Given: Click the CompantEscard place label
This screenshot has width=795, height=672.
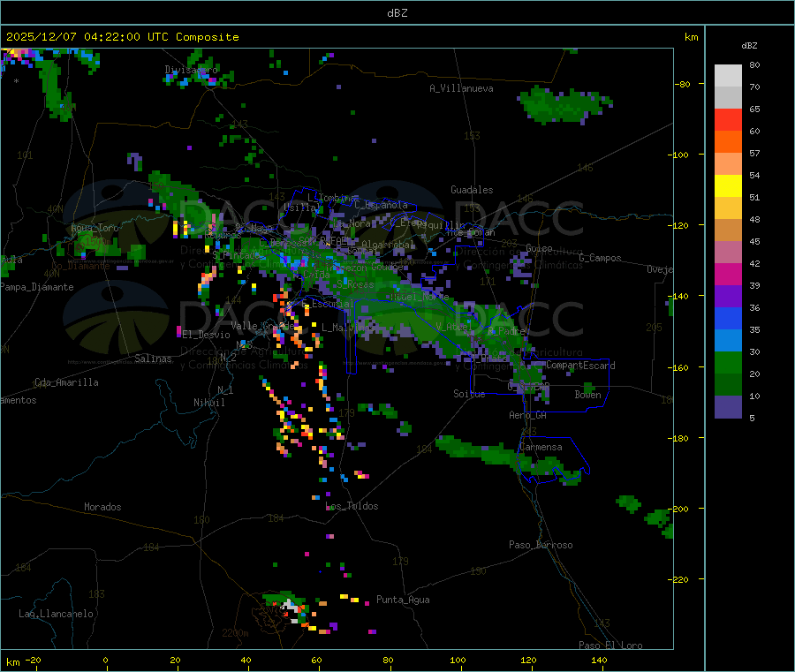Looking at the screenshot, I should (x=580, y=365).
